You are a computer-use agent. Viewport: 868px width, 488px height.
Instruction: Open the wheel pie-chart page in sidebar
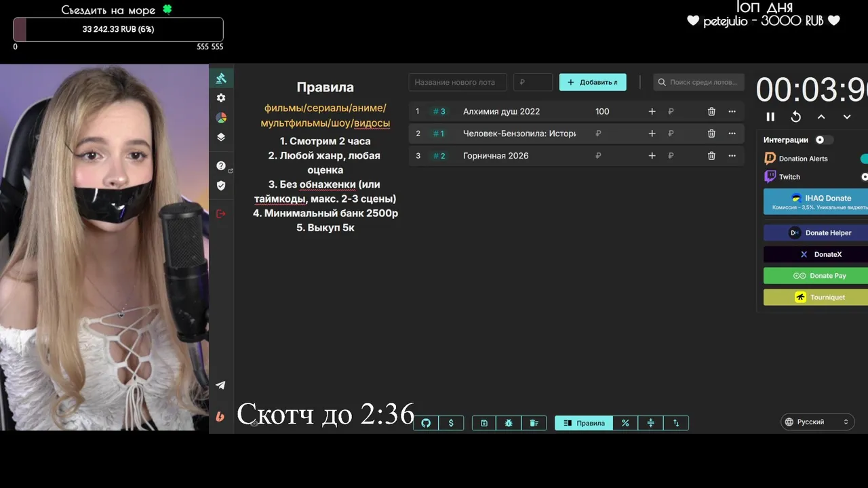[x=221, y=118]
